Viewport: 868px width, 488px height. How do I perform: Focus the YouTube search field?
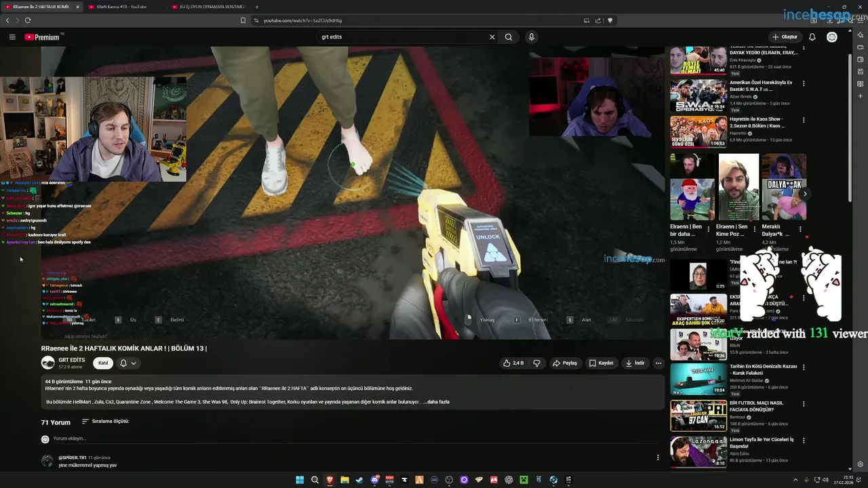point(403,37)
